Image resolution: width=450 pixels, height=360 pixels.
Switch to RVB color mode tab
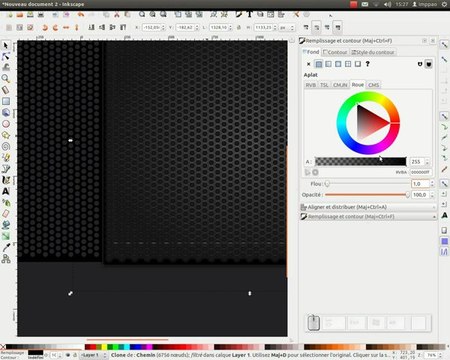coord(311,85)
